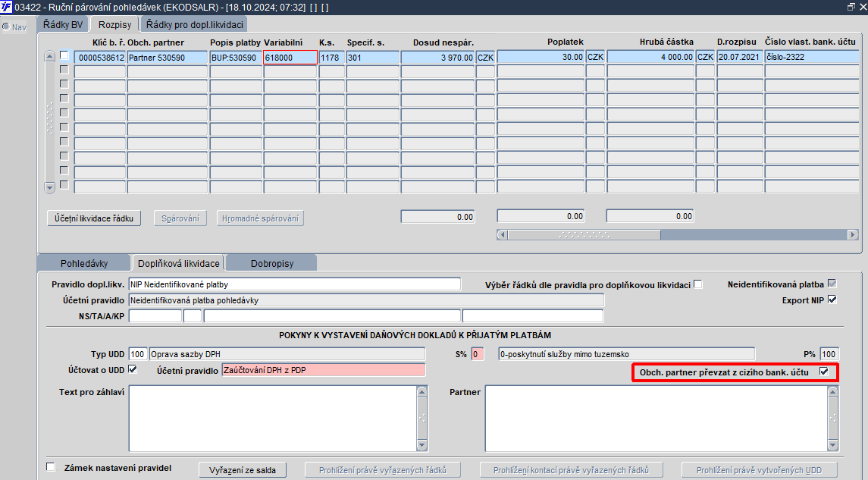Toggle Obch. partner převzat z cizího checkbox

click(824, 372)
